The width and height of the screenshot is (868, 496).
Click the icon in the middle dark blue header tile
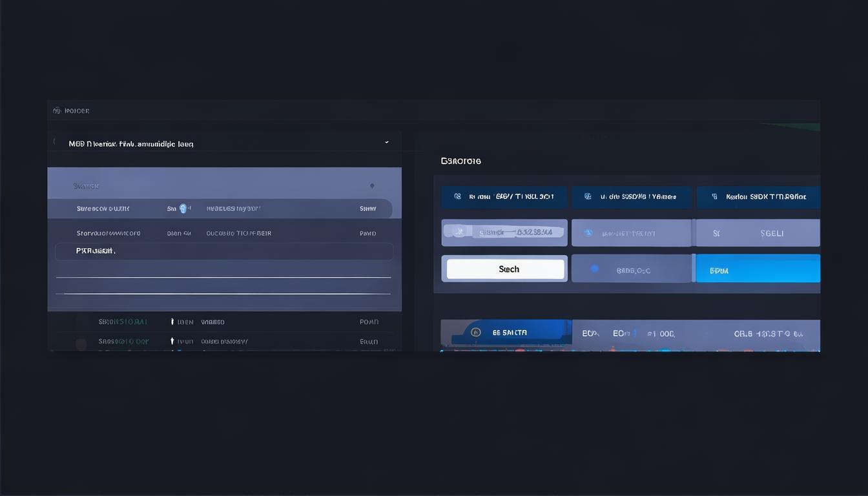click(x=587, y=196)
